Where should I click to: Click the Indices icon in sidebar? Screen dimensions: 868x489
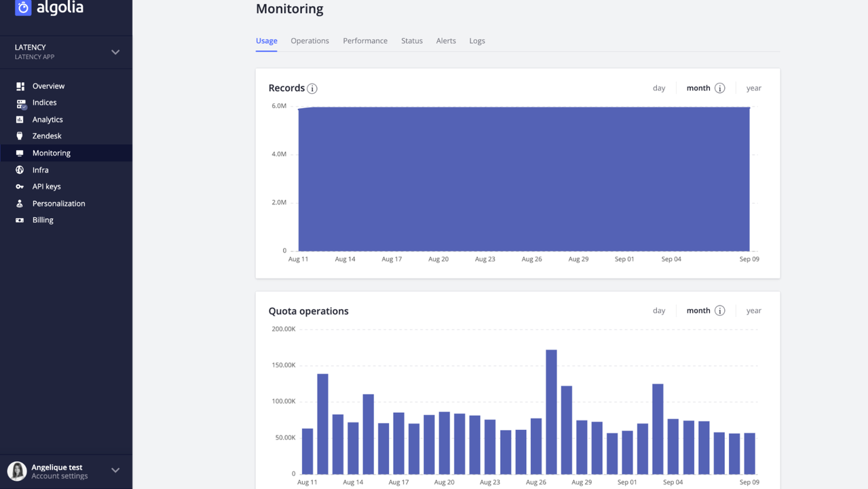(x=20, y=103)
